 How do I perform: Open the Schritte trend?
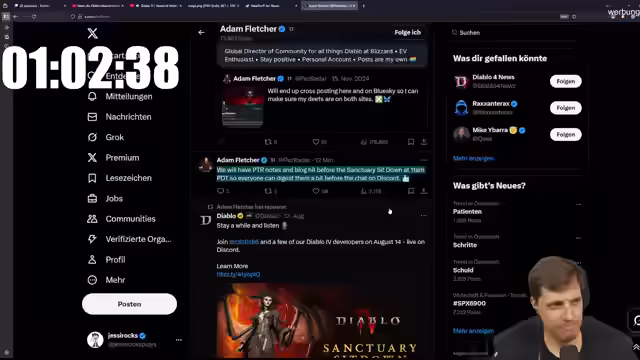coord(465,245)
